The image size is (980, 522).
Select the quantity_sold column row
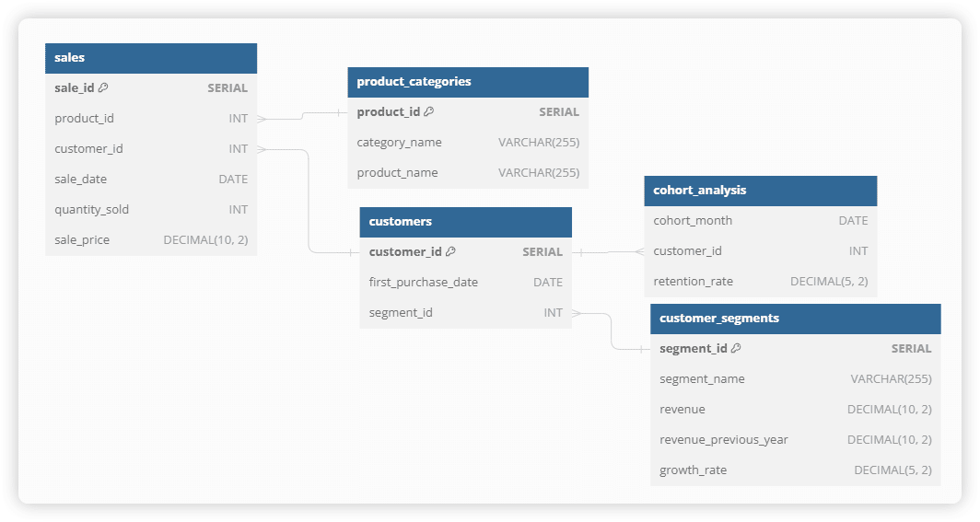(x=151, y=210)
